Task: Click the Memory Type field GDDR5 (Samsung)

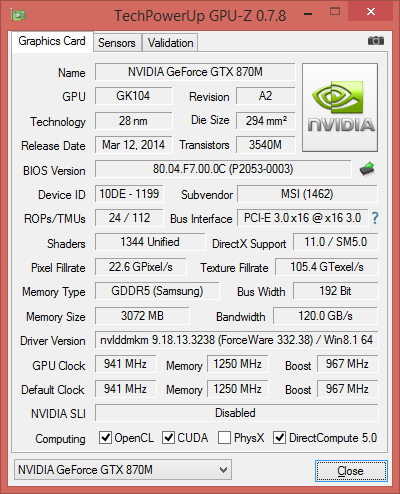Action: pyautogui.click(x=157, y=291)
